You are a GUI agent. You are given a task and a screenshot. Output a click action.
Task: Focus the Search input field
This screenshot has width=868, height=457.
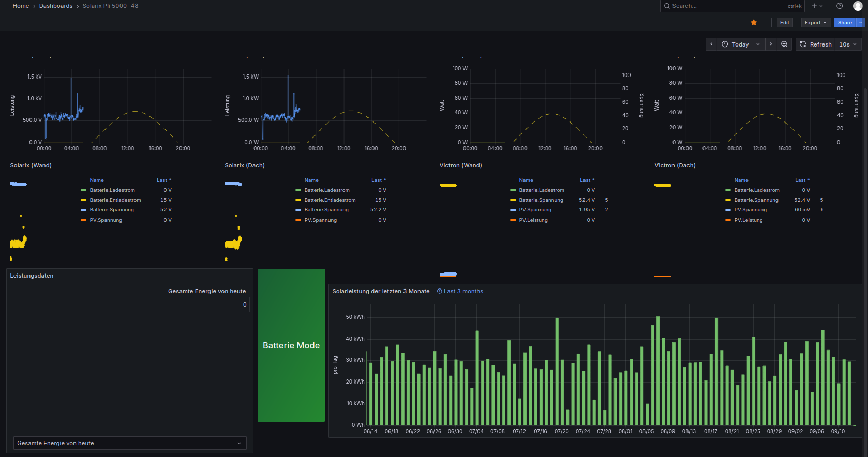tap(727, 6)
